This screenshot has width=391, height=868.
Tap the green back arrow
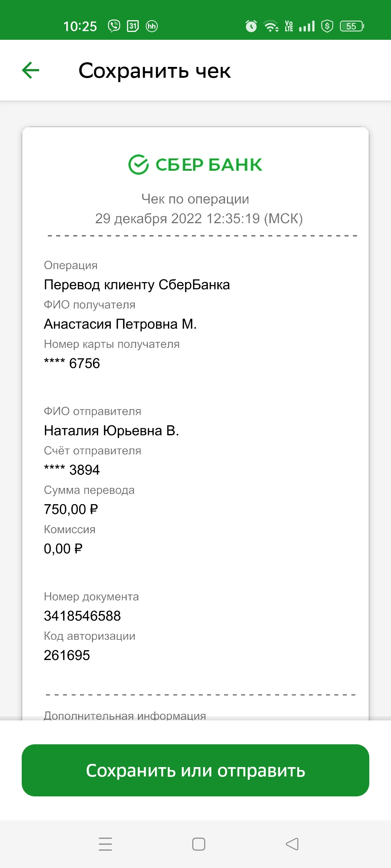[x=30, y=70]
